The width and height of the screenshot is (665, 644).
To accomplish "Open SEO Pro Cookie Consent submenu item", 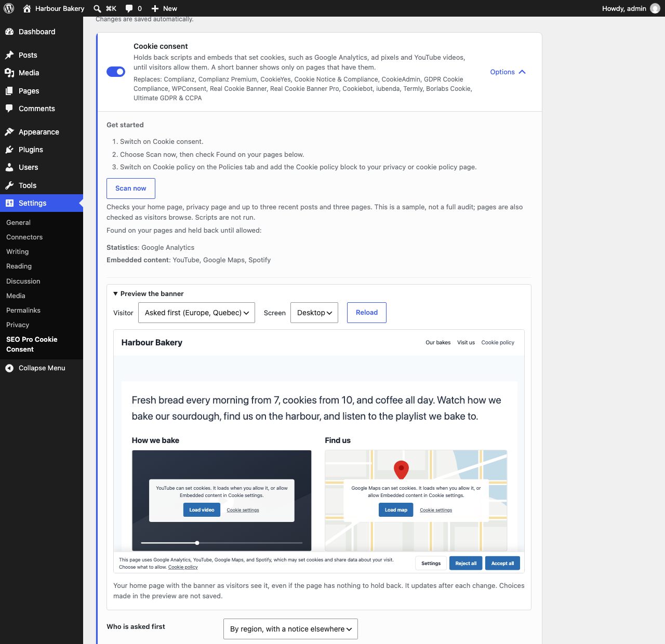I will [x=32, y=344].
